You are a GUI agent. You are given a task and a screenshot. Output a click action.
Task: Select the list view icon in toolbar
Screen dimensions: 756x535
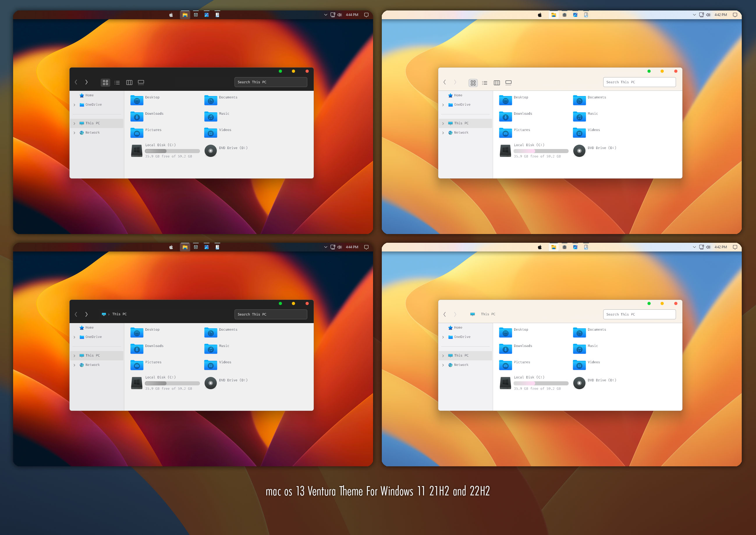116,82
